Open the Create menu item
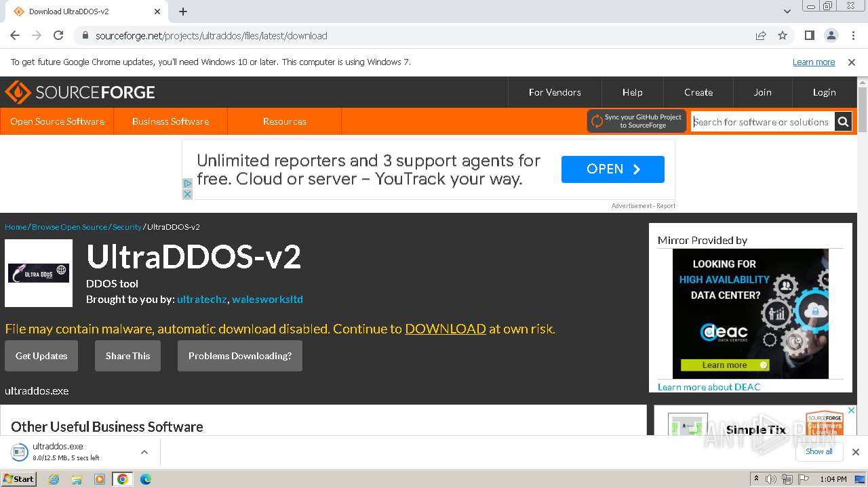Screen dimensions: 868x488 pos(698,92)
